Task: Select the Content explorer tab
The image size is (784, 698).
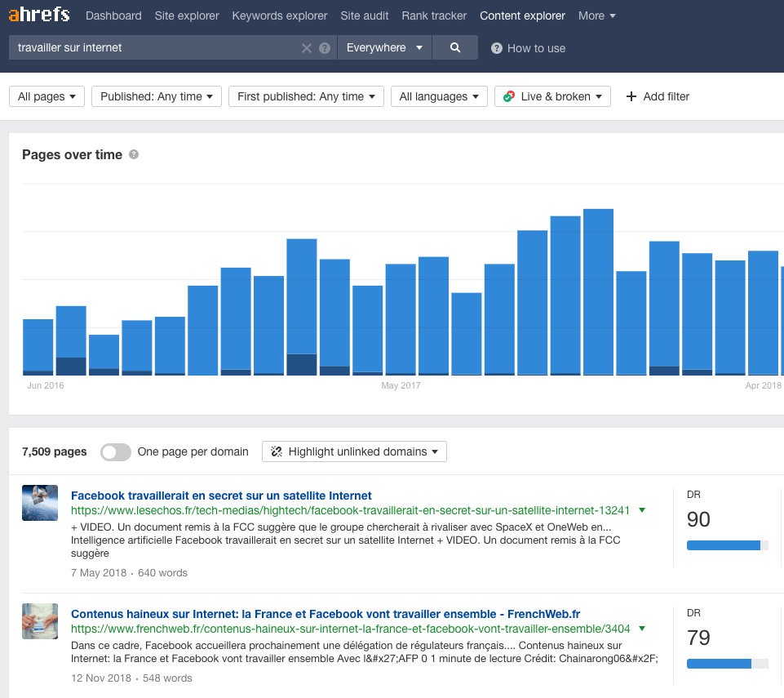Action: (x=522, y=16)
